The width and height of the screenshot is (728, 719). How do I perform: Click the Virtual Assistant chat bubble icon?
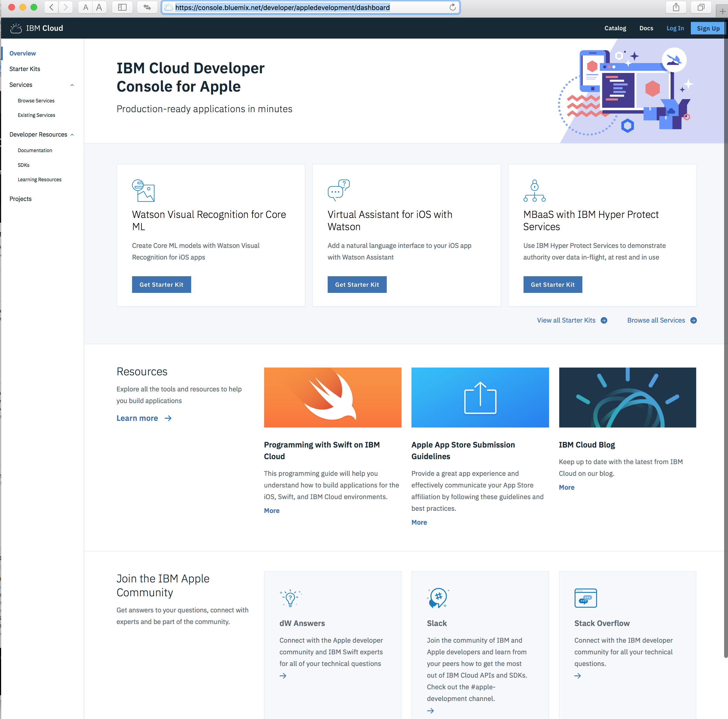(x=338, y=190)
